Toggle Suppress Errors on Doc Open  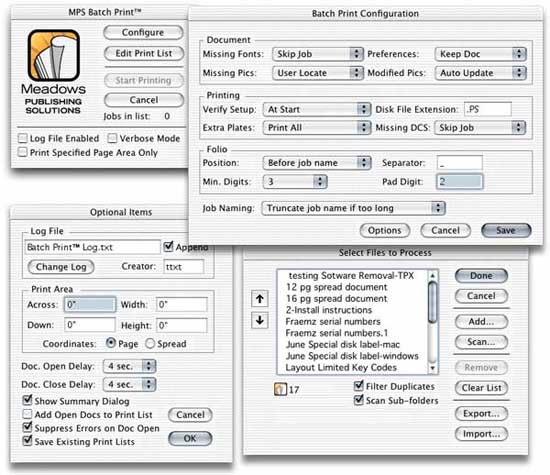click(x=27, y=428)
